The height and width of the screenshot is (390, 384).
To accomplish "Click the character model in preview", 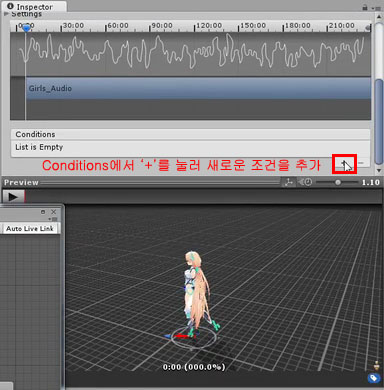I will point(197,293).
